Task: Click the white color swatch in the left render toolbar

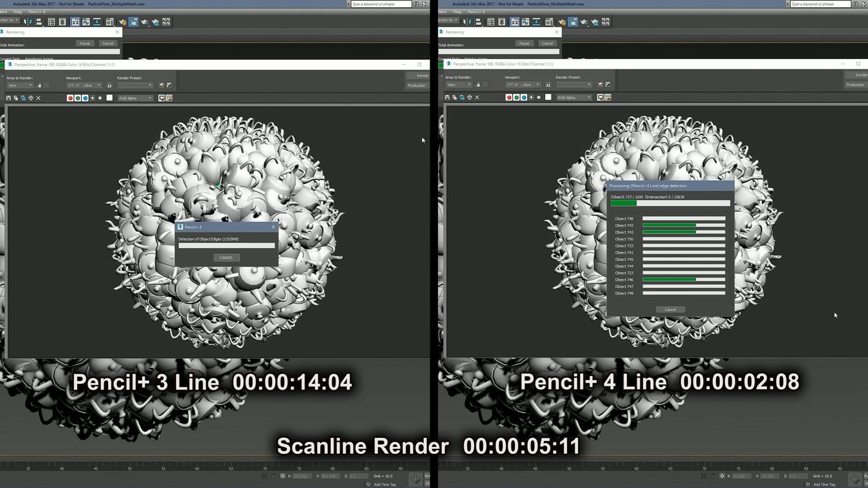Action: point(109,98)
